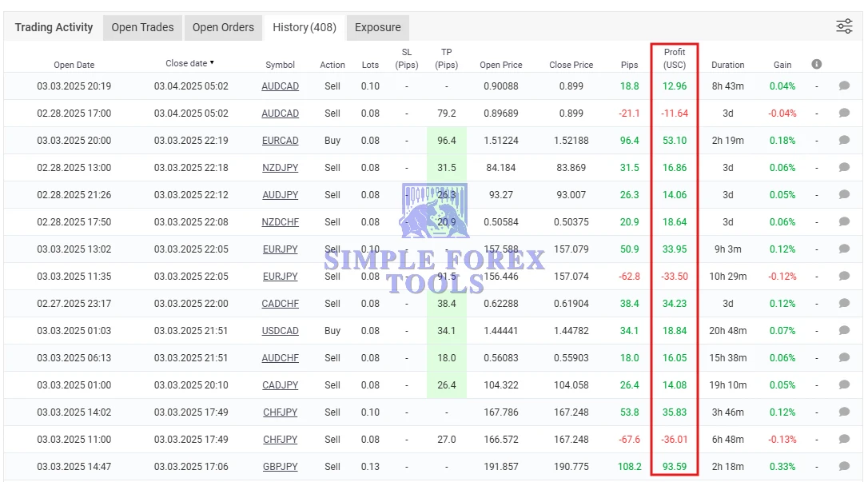The image size is (868, 482).
Task: Open the comment bubble on the NZDCHF trade
Action: 844,221
